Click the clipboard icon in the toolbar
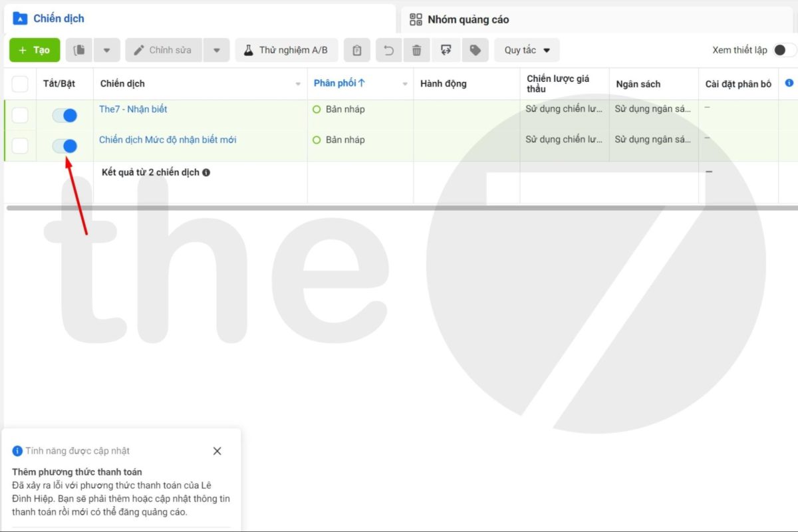Image resolution: width=798 pixels, height=532 pixels. pyautogui.click(x=357, y=51)
